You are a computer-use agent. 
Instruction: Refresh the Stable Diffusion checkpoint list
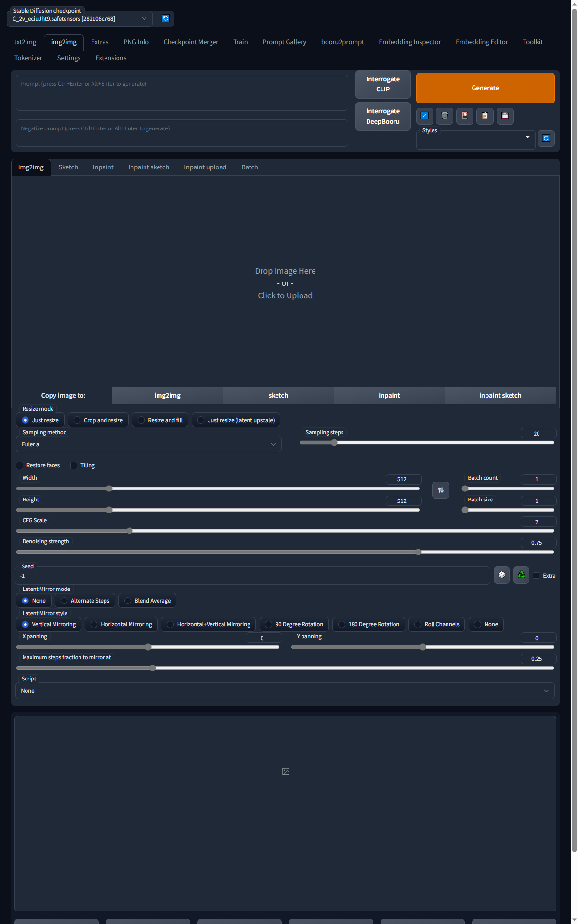click(x=166, y=18)
